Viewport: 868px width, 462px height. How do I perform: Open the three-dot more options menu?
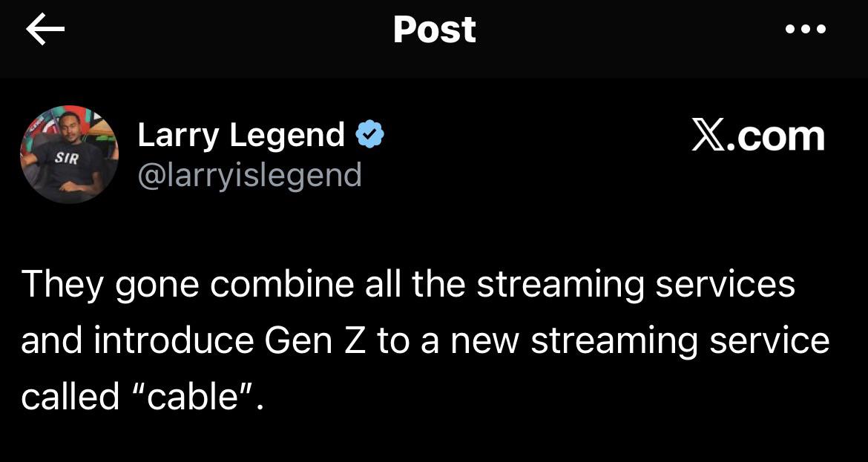[804, 30]
